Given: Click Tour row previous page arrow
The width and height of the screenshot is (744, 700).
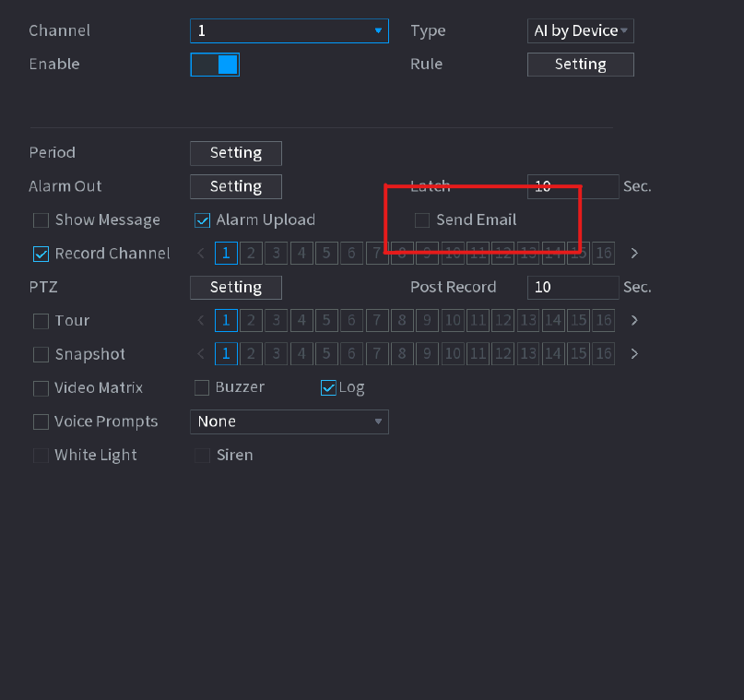Looking at the screenshot, I should coord(201,321).
